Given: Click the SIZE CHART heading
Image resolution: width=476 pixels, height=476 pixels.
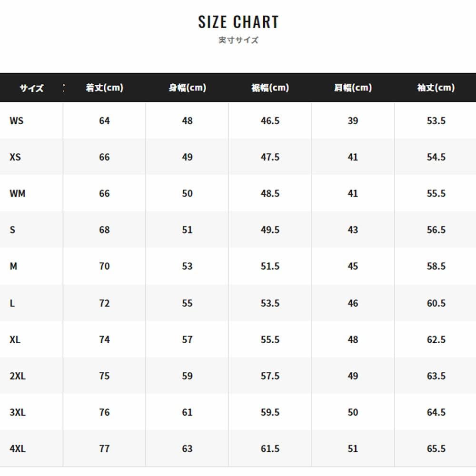Looking at the screenshot, I should (x=238, y=22).
